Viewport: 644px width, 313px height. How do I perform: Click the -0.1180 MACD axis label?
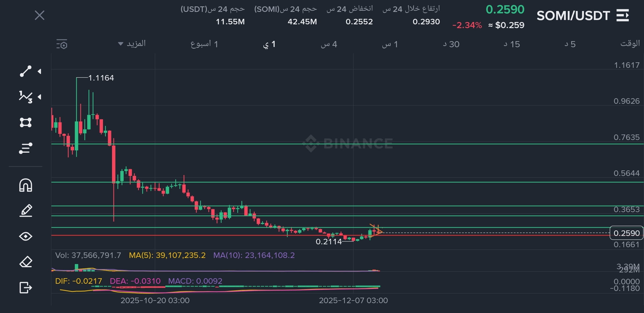point(625,288)
